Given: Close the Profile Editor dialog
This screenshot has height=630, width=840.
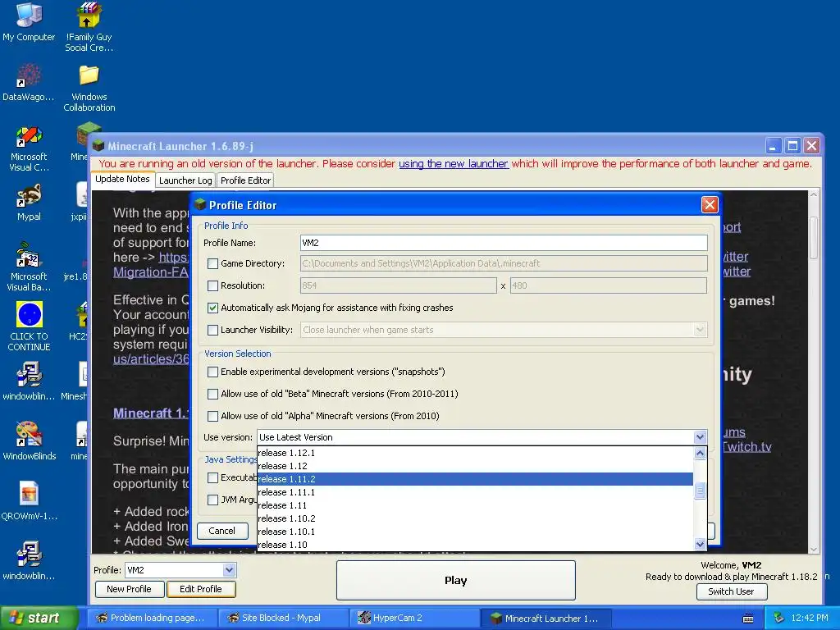Looking at the screenshot, I should [710, 204].
